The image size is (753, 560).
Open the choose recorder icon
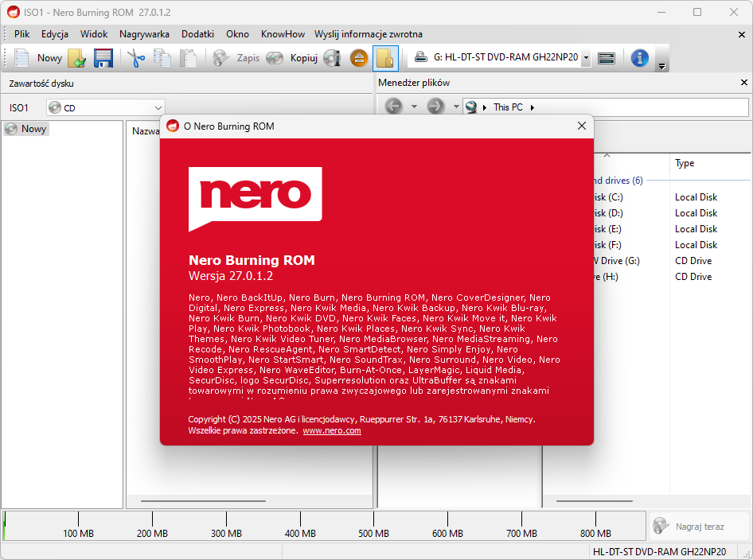607,58
